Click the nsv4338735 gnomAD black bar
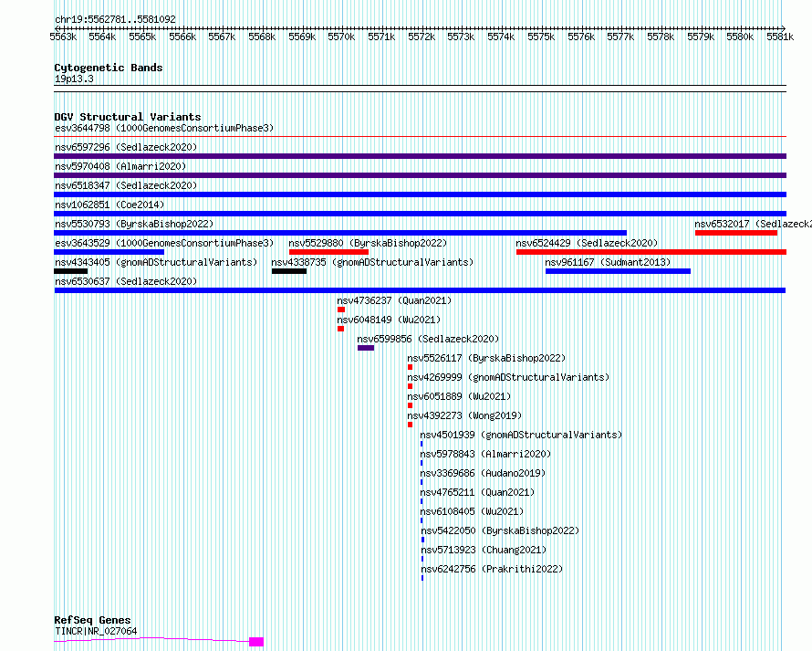This screenshot has height=651, width=812. coord(289,271)
